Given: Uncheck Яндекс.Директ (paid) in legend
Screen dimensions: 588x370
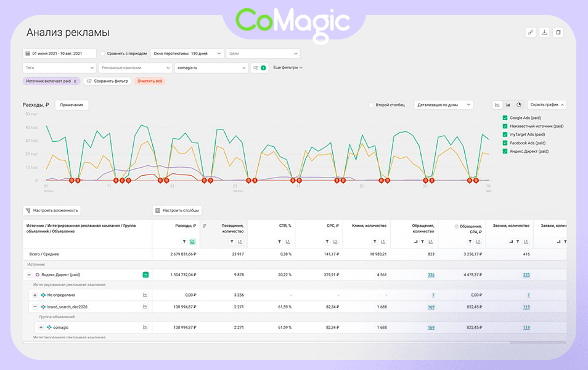Looking at the screenshot, I should tap(505, 151).
